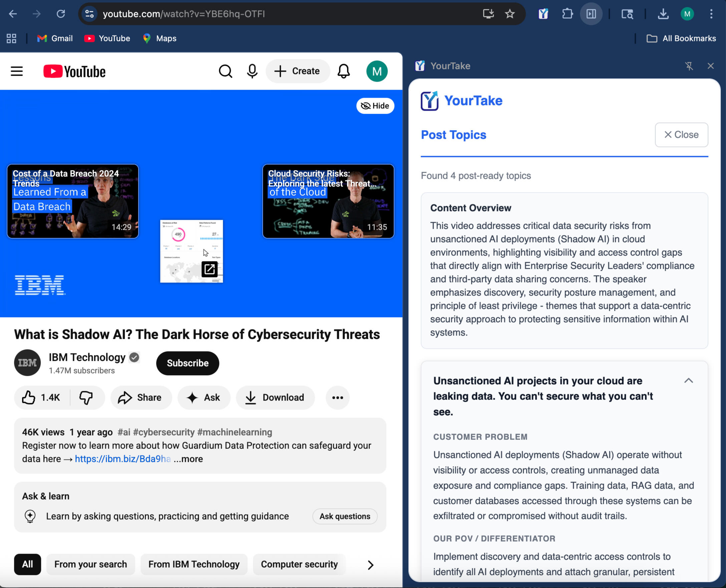This screenshot has height=588, width=726.
Task: Dislike the video with thumbs down
Action: [x=86, y=397]
